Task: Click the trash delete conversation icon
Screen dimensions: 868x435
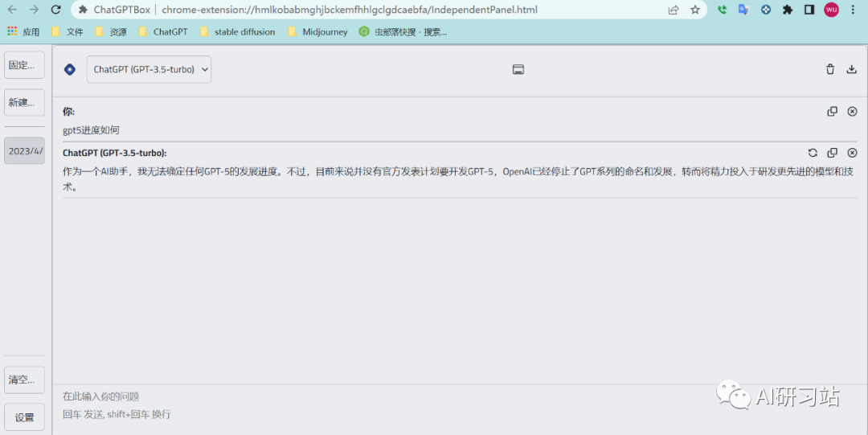Action: 829,69
